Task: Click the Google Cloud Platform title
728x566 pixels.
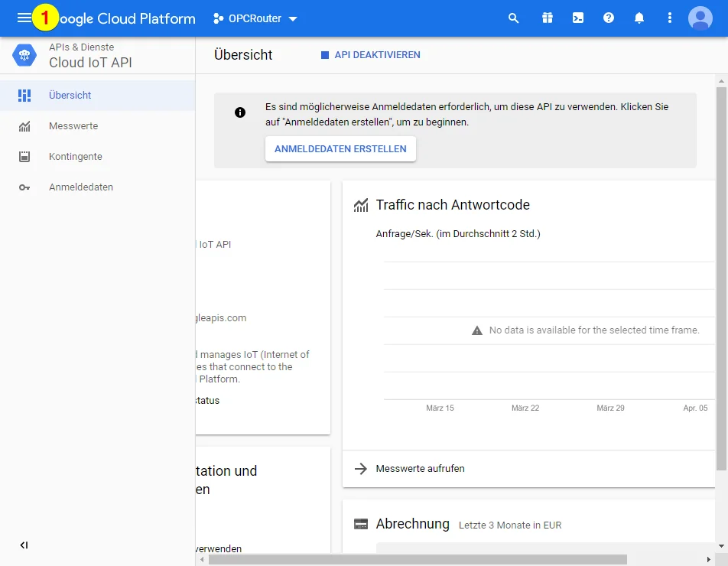Action: tap(128, 18)
